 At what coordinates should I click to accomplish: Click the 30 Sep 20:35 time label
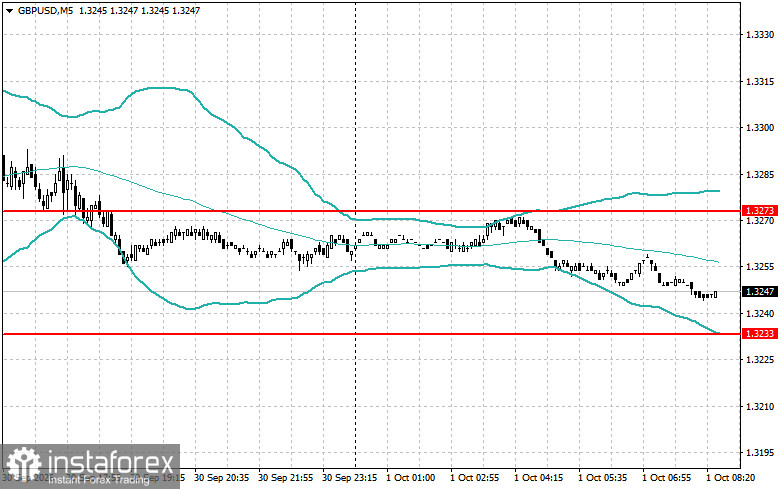pyautogui.click(x=222, y=478)
